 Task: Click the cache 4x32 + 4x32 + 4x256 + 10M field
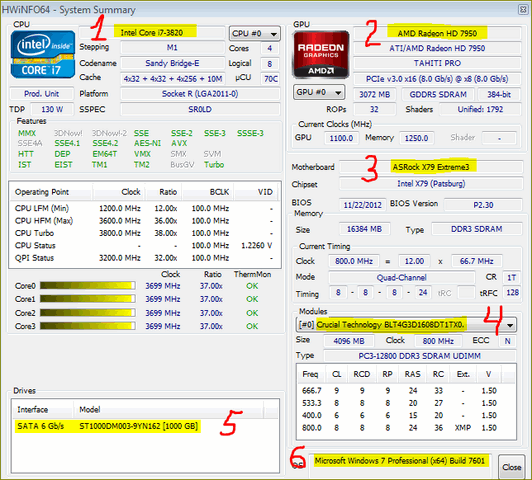pyautogui.click(x=173, y=79)
